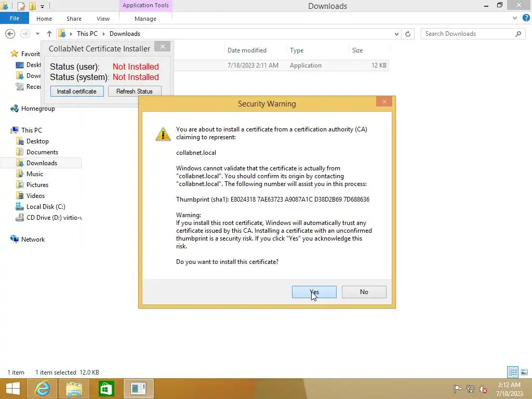
Task: Open CD Drive (D:) virtio
Action: pos(54,218)
